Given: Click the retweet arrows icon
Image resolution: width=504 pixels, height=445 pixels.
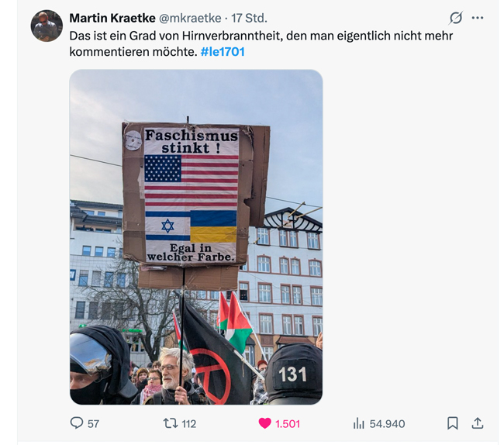Looking at the screenshot, I should (x=171, y=423).
